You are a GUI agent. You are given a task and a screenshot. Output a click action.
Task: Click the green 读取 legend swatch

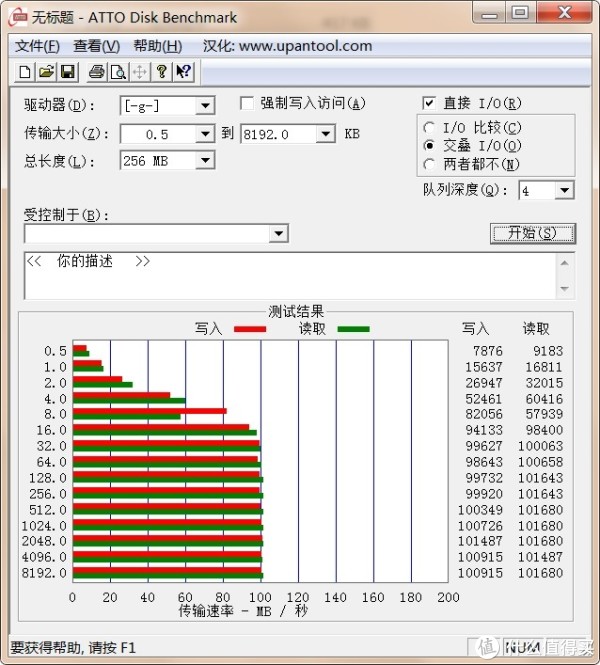point(354,329)
